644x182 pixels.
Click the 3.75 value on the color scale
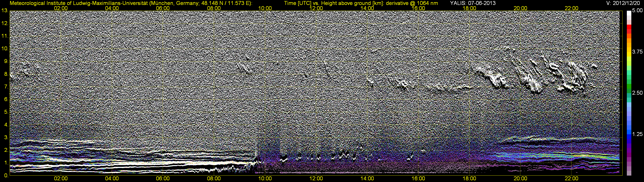pyautogui.click(x=637, y=52)
